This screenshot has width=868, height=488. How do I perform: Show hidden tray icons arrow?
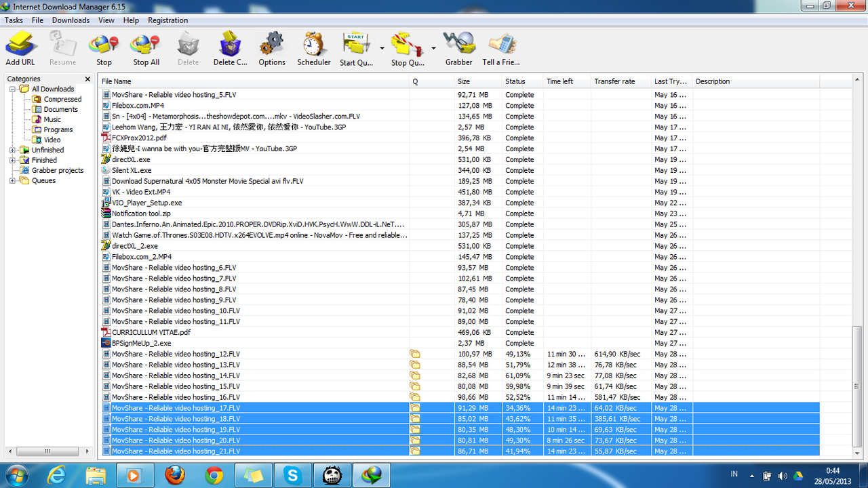(x=752, y=476)
